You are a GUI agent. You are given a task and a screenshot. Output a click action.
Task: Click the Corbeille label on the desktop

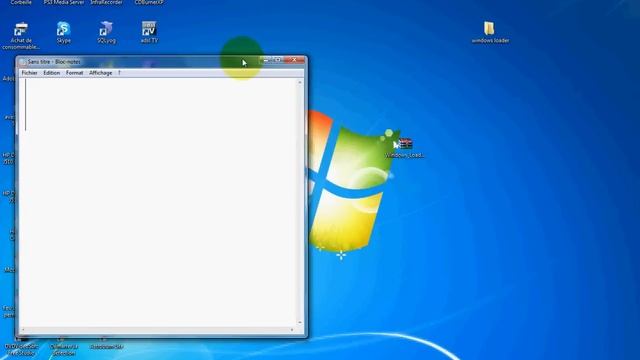click(21, 2)
